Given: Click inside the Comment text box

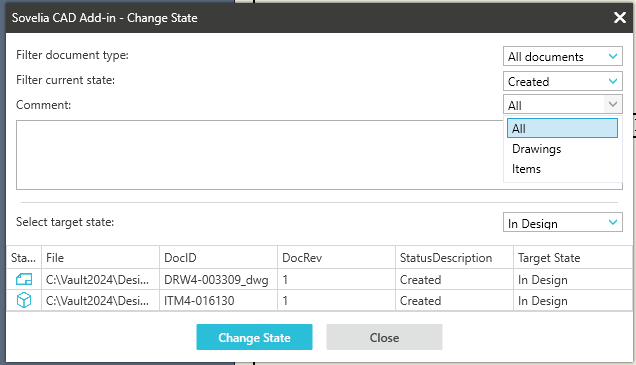Looking at the screenshot, I should coord(260,155).
